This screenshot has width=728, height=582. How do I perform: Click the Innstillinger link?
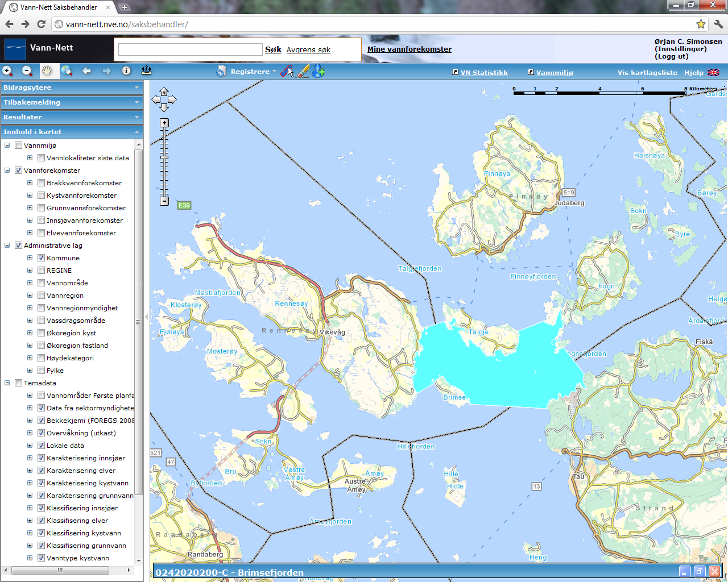click(x=681, y=49)
